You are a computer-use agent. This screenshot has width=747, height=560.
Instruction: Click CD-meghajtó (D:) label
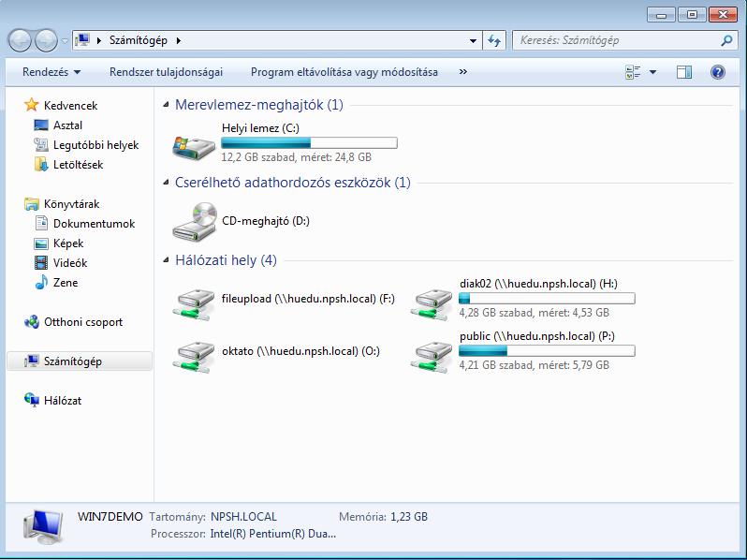point(266,221)
